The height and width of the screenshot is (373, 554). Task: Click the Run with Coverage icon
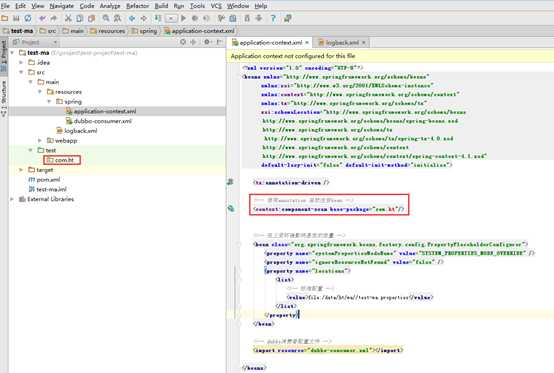206,18
